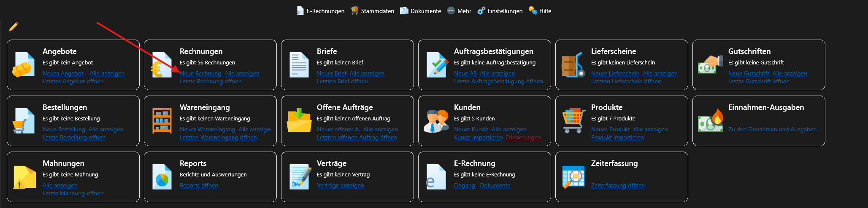The image size is (868, 208).
Task: Click the Lieferscheine hand truck icon
Action: [x=573, y=65]
